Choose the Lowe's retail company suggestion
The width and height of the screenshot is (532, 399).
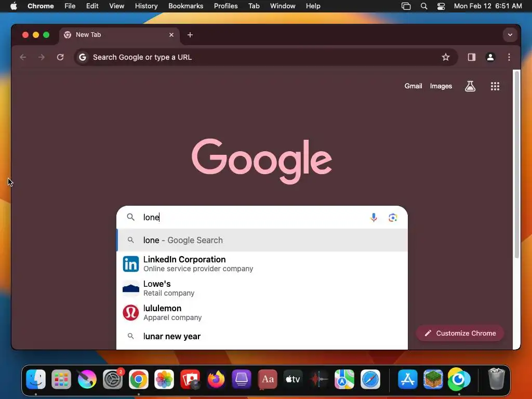coord(262,288)
